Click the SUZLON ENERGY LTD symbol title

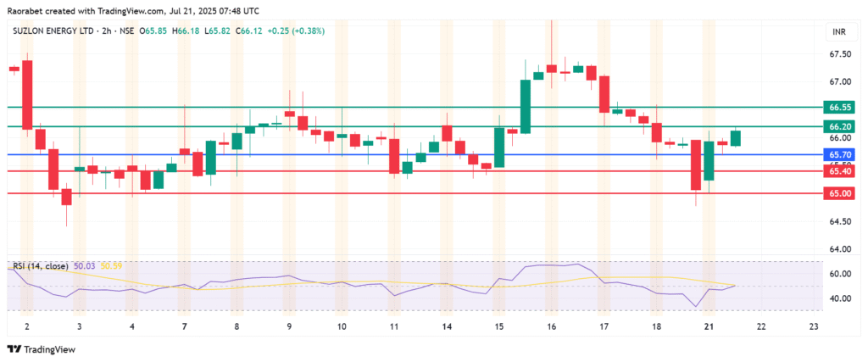(x=53, y=31)
